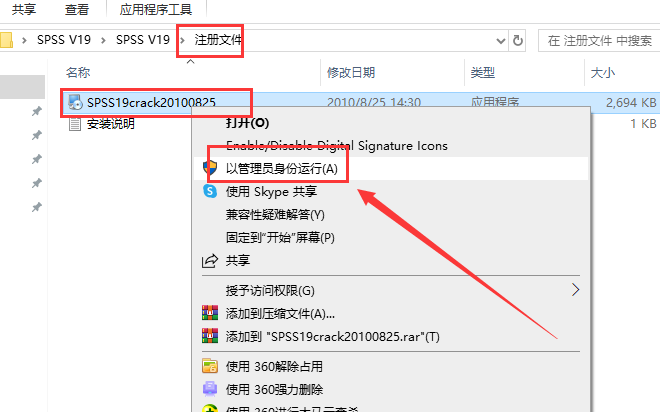Sort by the 名称 column header
660x412 pixels.
(78, 73)
